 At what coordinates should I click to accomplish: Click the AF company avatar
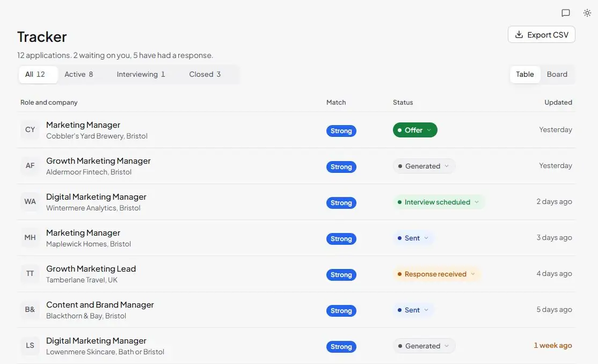pos(30,165)
